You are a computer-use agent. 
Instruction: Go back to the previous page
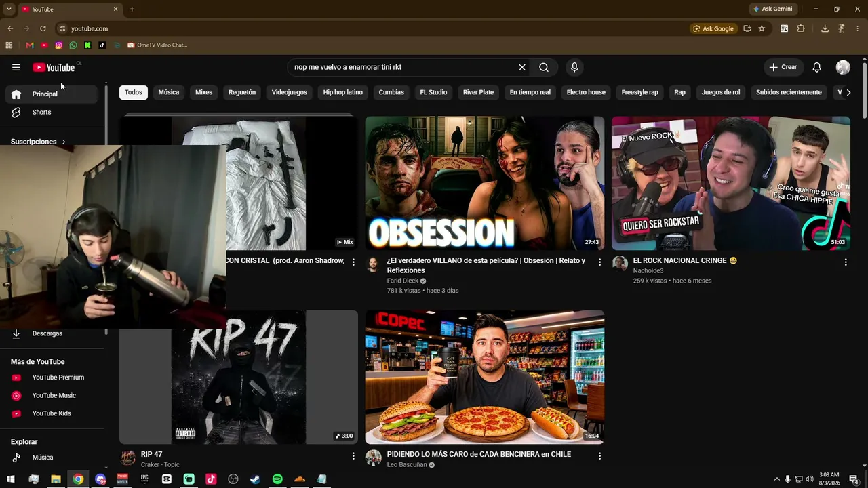(x=10, y=28)
